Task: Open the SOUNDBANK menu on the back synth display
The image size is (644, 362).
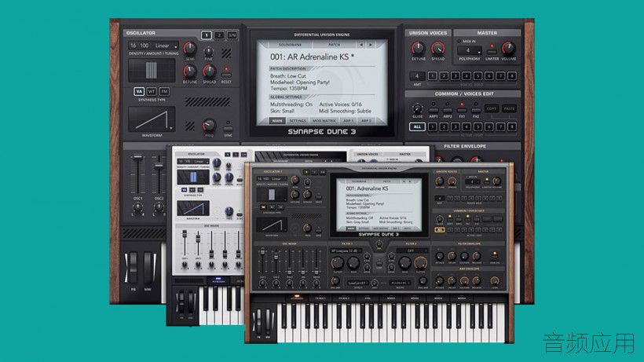Action: point(290,44)
